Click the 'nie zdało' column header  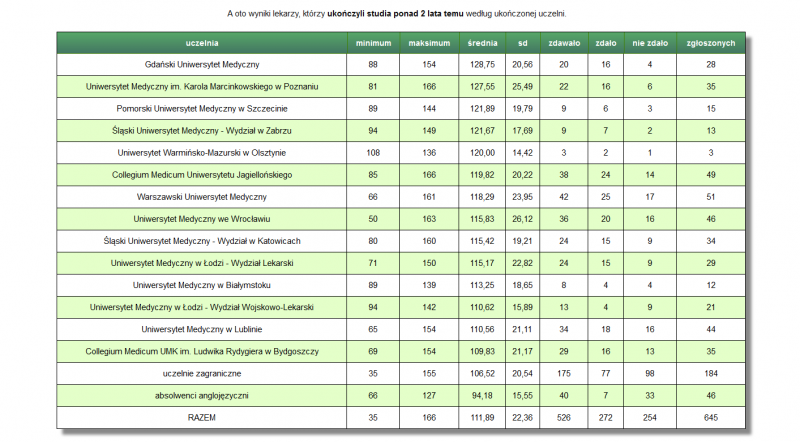pyautogui.click(x=649, y=43)
